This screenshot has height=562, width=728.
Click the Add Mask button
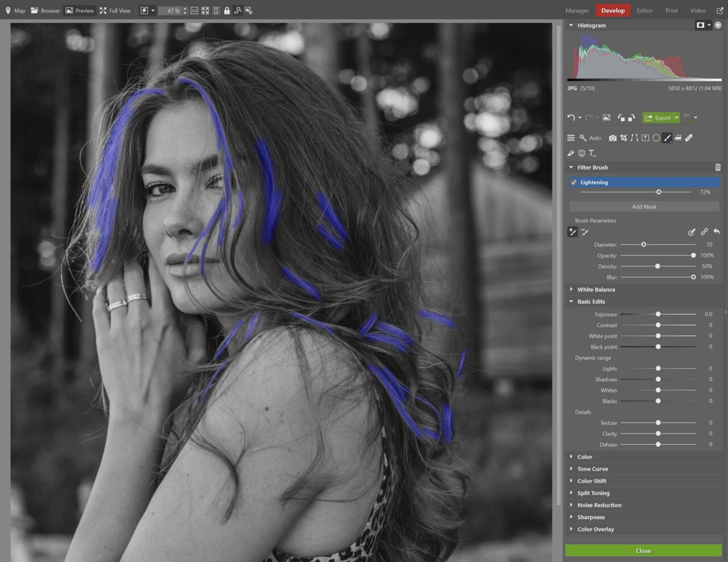pyautogui.click(x=644, y=206)
